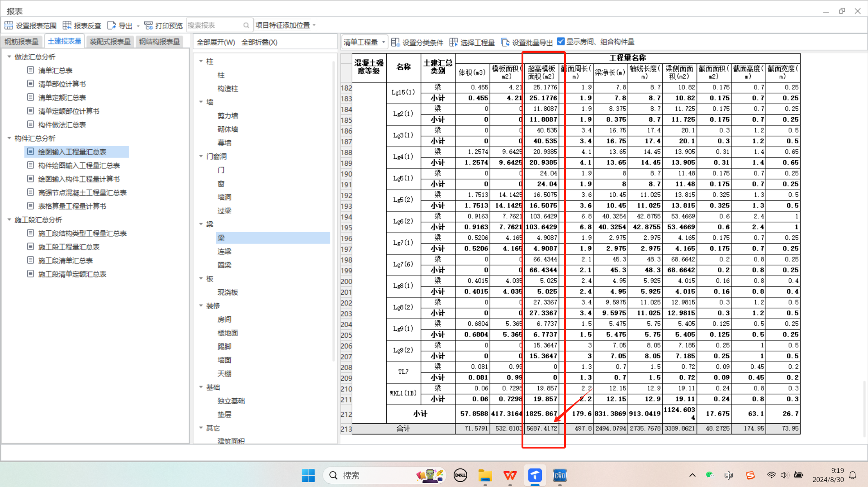
Task: Click 设置批量导出 icon
Action: 505,42
